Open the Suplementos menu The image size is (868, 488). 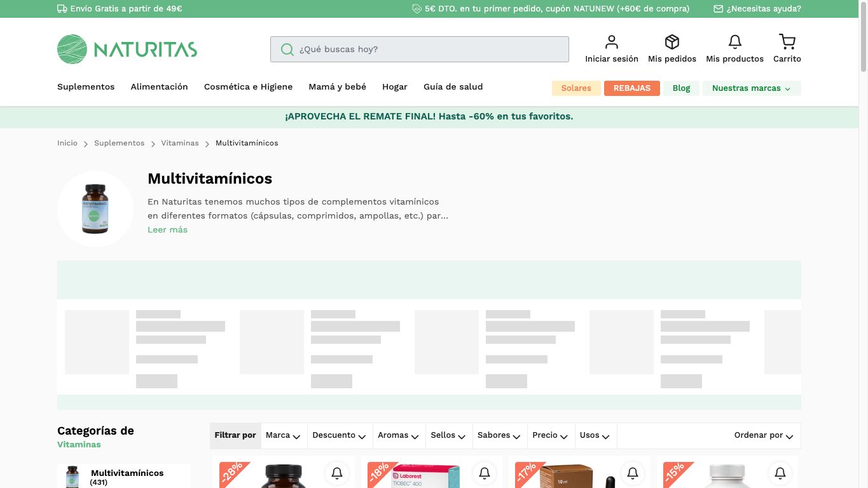(86, 87)
